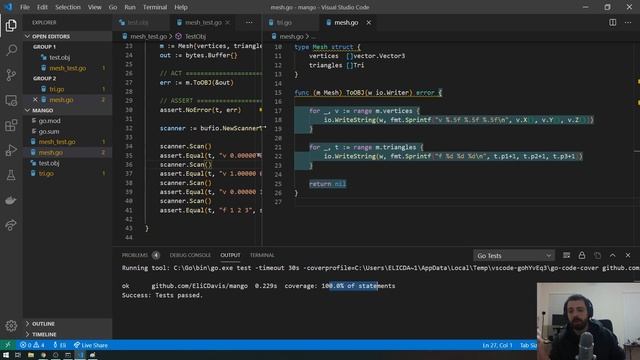Open the Source Control view

click(x=11, y=75)
